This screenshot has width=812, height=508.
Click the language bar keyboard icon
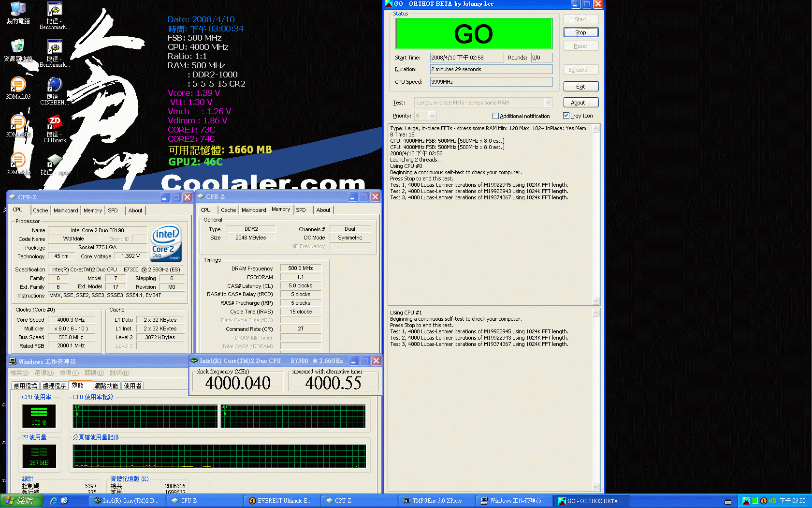728,501
